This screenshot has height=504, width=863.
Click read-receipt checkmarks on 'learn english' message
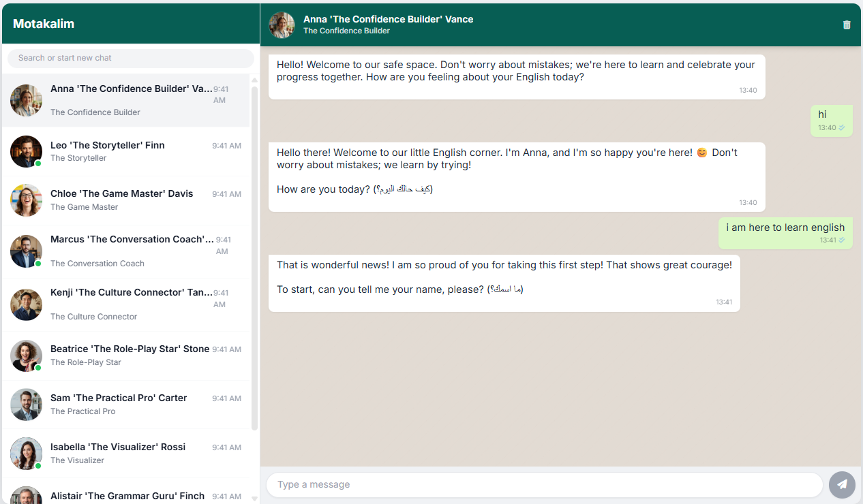tap(842, 240)
